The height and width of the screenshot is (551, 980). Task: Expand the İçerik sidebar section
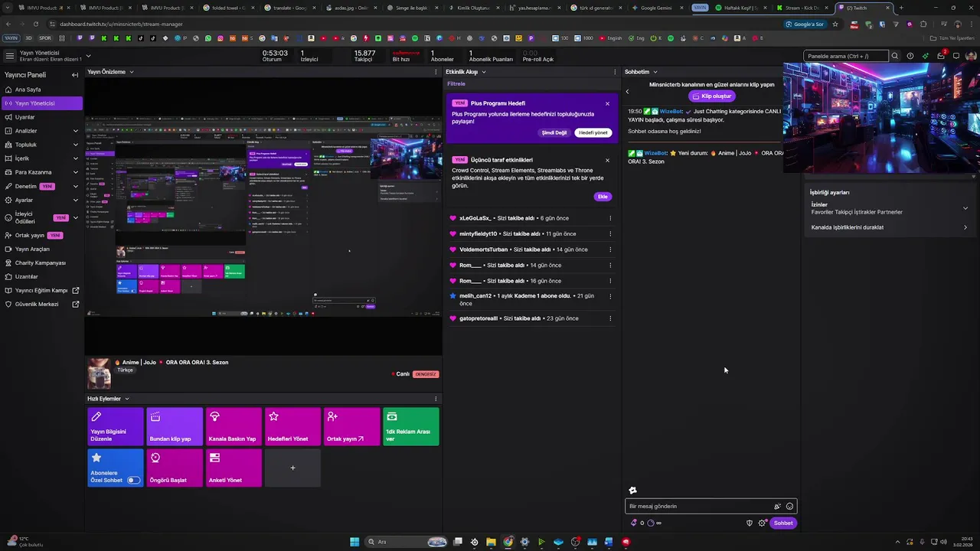75,158
